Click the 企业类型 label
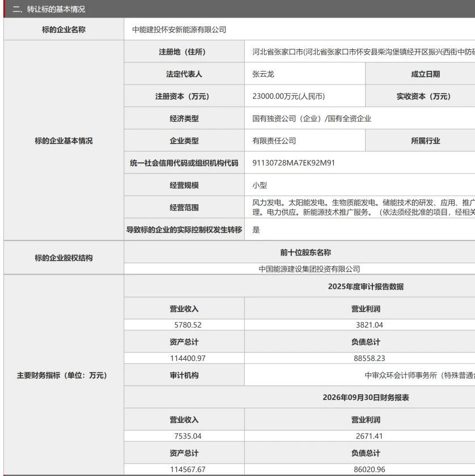Viewport: 475px width, 476px height. point(184,141)
